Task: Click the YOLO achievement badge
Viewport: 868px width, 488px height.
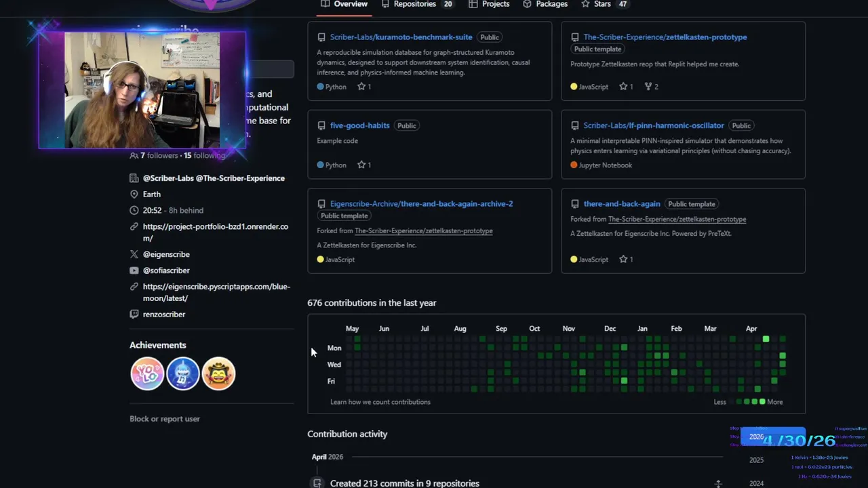Action: 147,373
